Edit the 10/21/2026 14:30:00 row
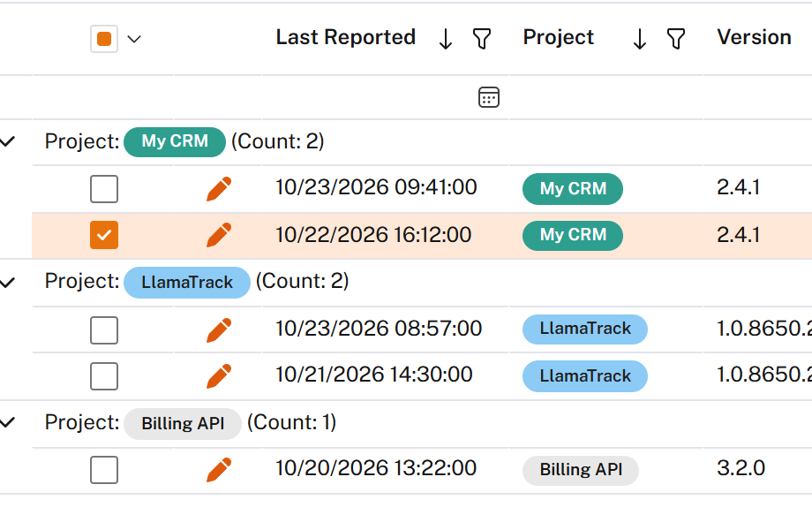Image resolution: width=812 pixels, height=530 pixels. (219, 376)
